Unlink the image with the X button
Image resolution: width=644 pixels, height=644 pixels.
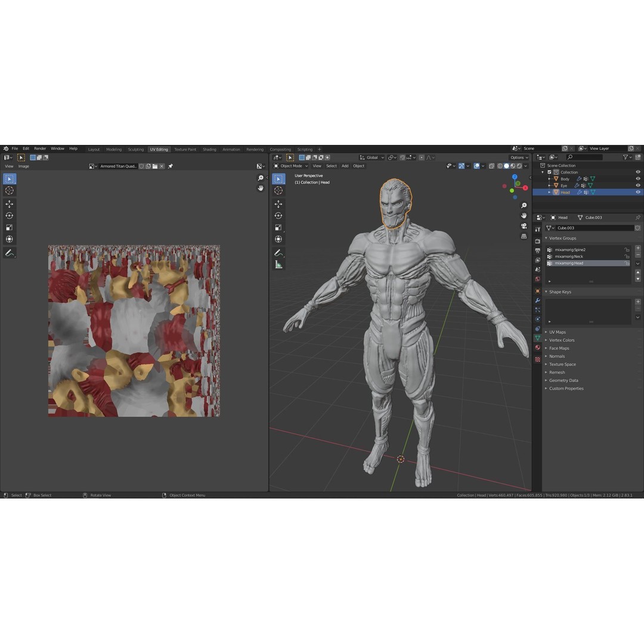pos(162,166)
